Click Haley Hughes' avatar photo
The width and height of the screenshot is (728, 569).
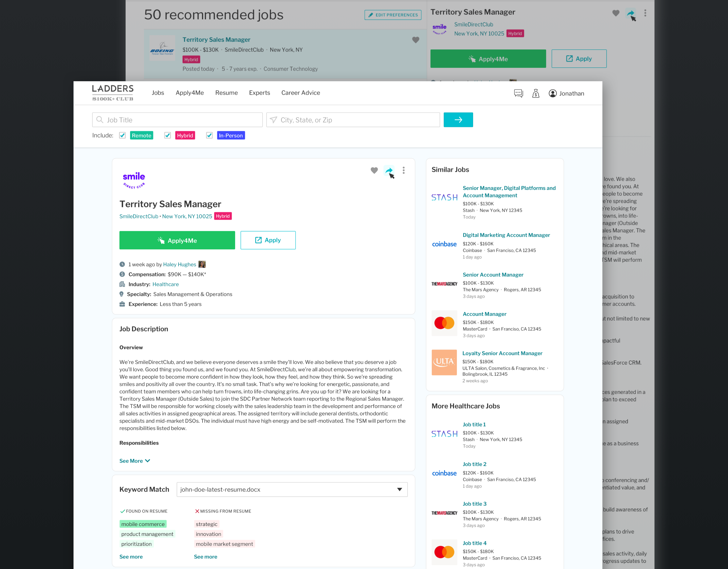tap(202, 264)
